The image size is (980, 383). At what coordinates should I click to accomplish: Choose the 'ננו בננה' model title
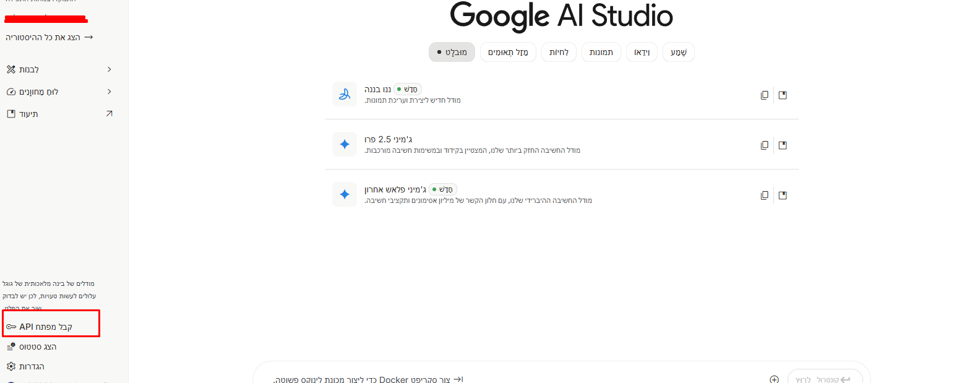377,89
